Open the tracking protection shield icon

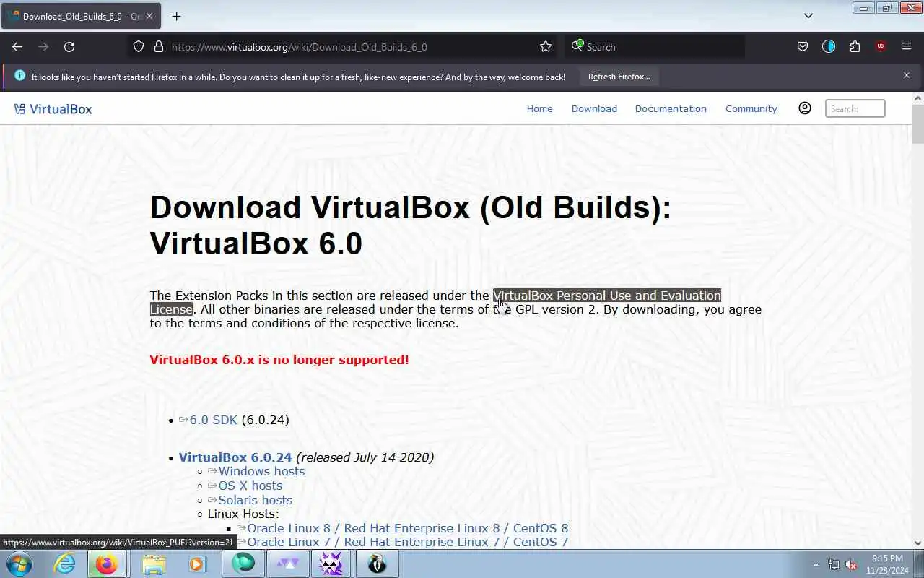[139, 46]
